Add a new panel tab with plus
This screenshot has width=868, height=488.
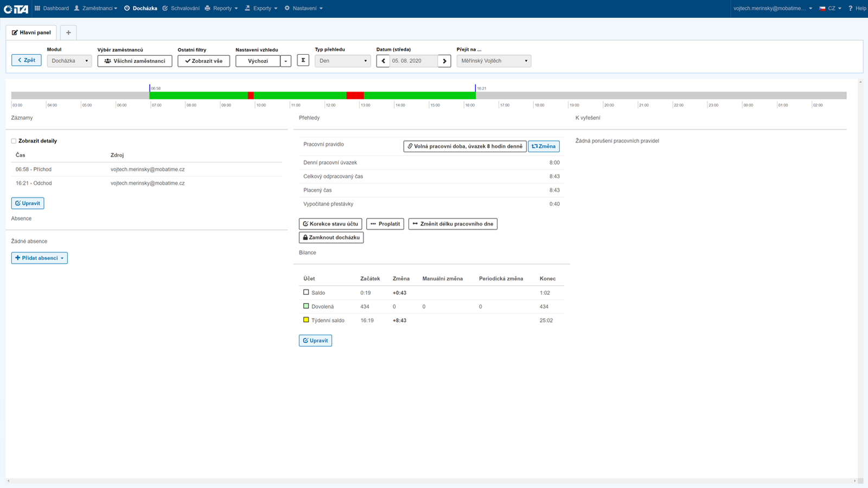68,33
